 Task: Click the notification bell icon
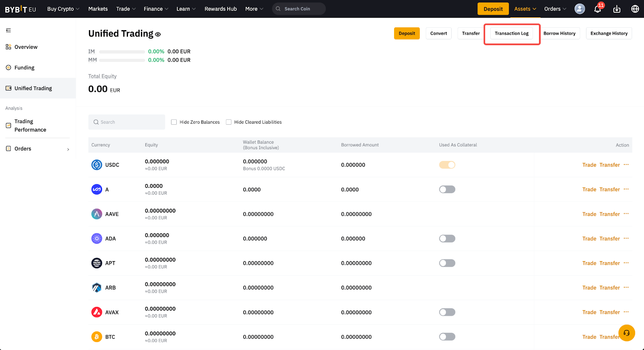pos(597,9)
